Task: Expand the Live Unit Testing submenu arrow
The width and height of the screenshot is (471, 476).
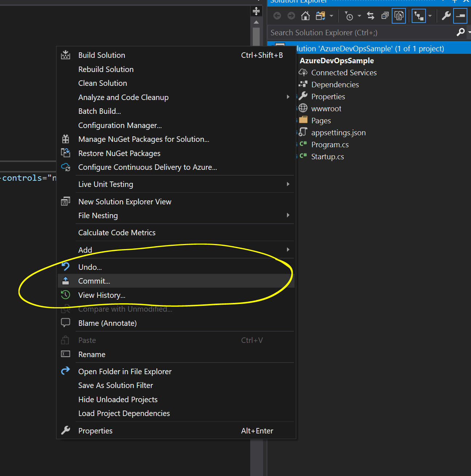Action: [288, 184]
